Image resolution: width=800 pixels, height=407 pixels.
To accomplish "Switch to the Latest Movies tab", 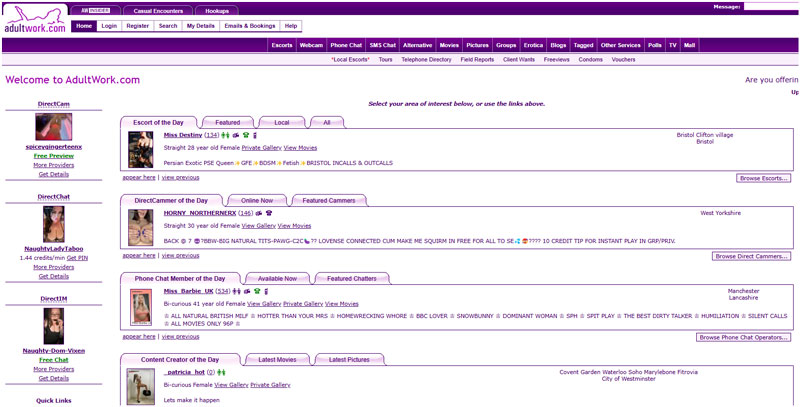I will click(278, 360).
